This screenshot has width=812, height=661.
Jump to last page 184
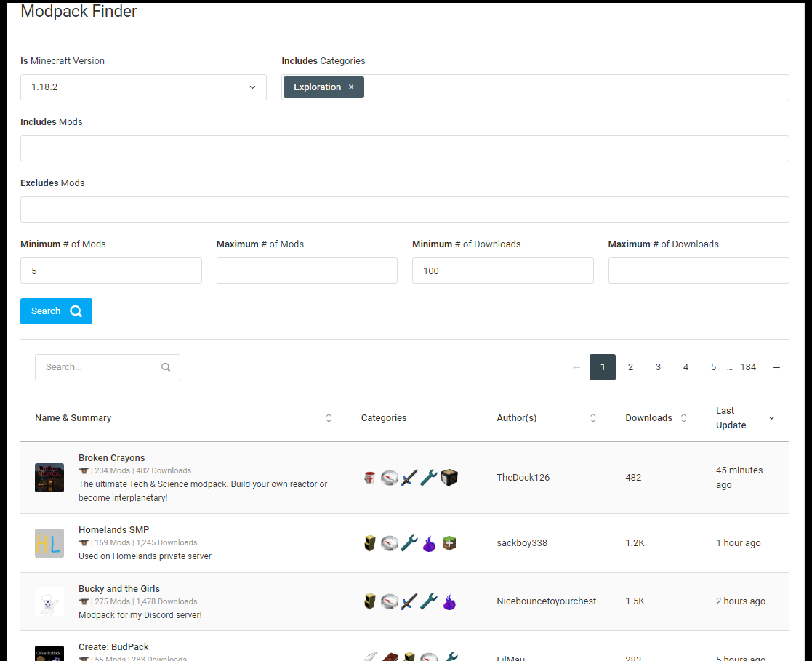[x=748, y=367]
